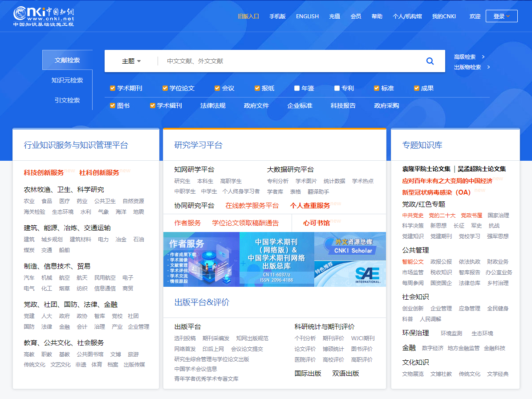This screenshot has height=399, width=532.
Task: Select the 文献检索 tab
Action: click(x=67, y=60)
